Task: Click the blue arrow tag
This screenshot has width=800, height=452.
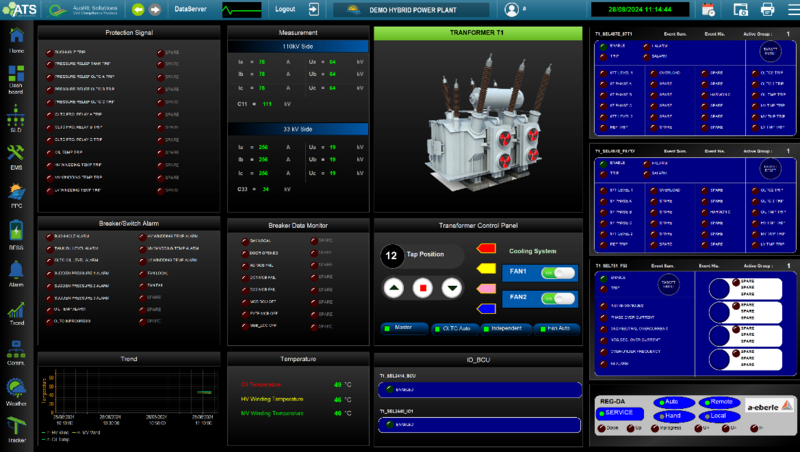Action: coord(486,309)
